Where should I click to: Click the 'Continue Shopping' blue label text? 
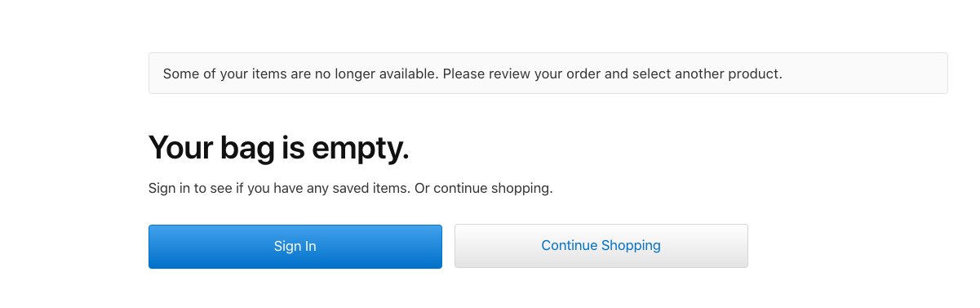[x=601, y=245]
